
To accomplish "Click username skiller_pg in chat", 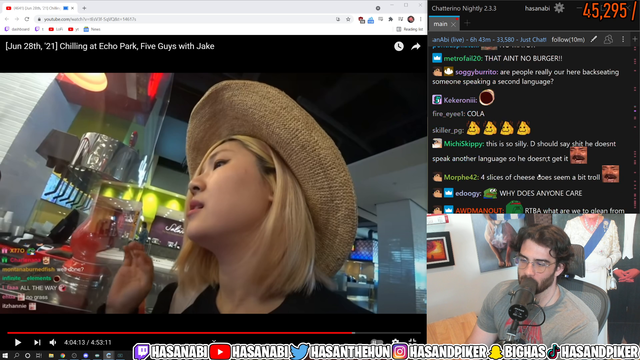I will tap(448, 130).
